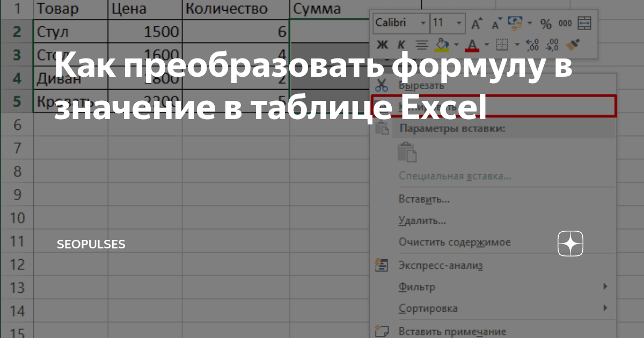Viewport: 644px width, 338px height.
Task: Apply accounting number format
Action: 515,23
